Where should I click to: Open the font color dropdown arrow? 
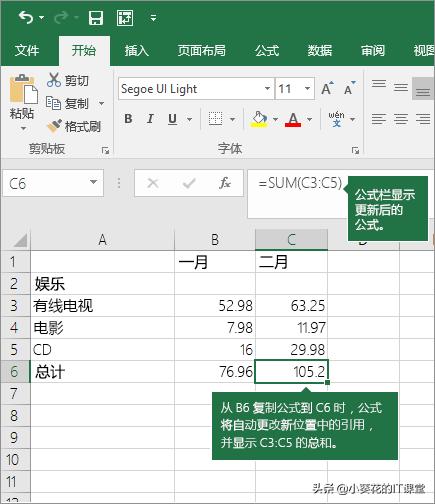[x=310, y=119]
